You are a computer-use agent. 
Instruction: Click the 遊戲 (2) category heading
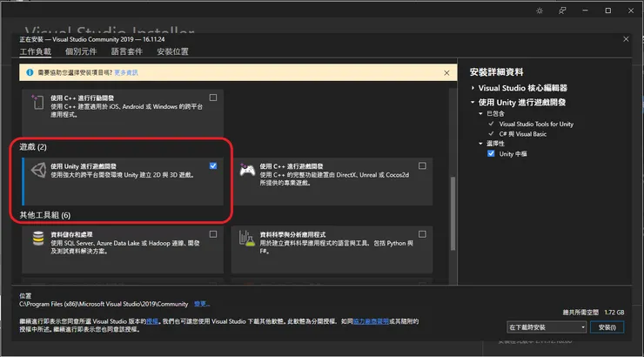click(33, 147)
